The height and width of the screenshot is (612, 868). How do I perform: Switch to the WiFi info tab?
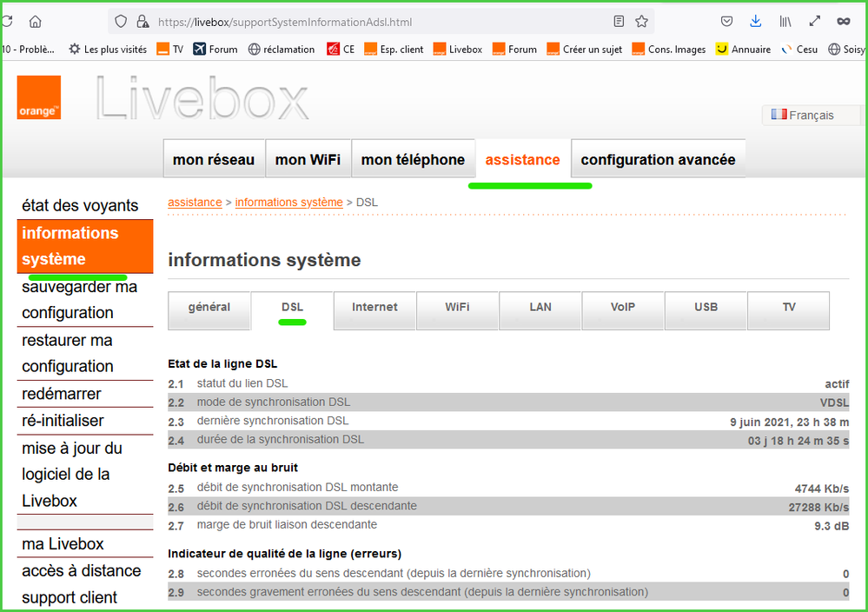click(x=457, y=310)
